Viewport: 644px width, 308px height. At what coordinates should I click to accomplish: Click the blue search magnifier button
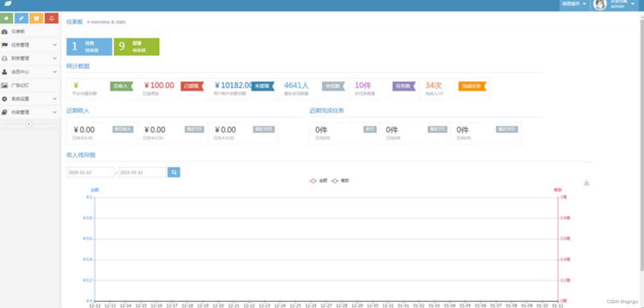pos(174,172)
